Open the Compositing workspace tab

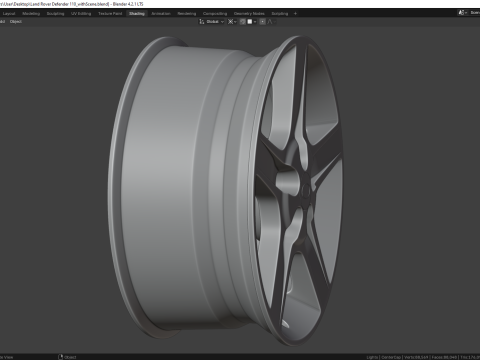(215, 14)
